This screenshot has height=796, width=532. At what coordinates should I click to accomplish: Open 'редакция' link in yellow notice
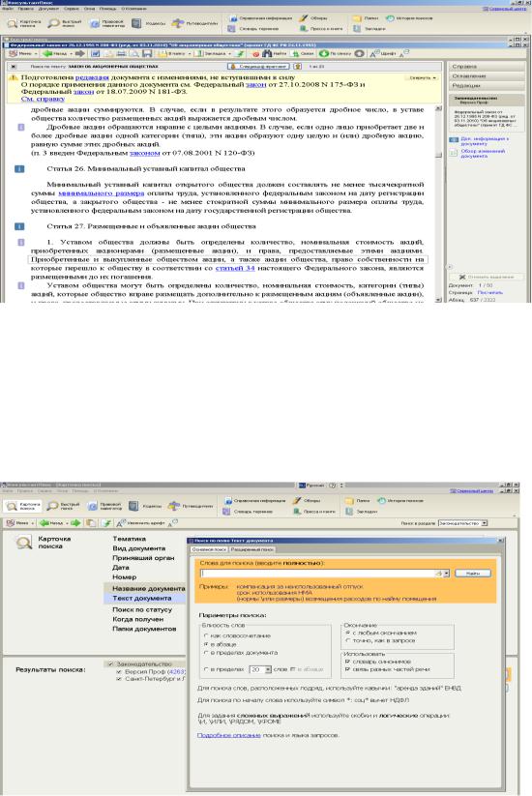pyautogui.click(x=92, y=77)
